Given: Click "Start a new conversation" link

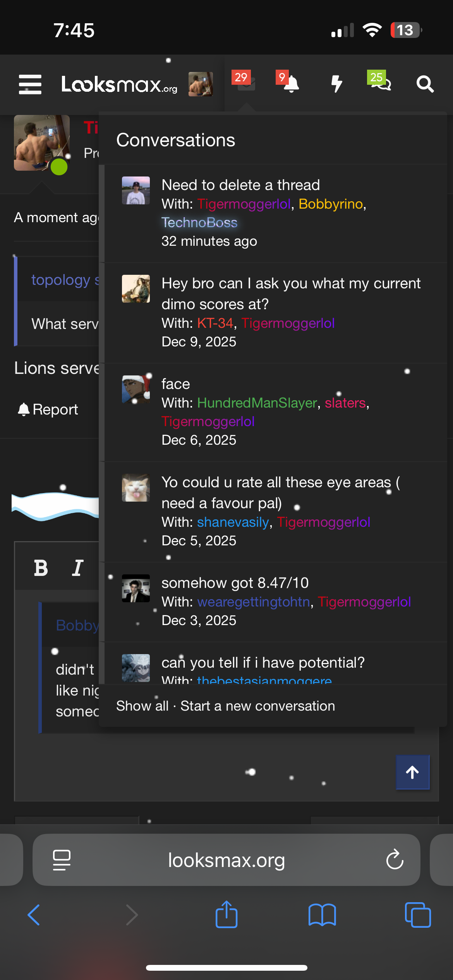Looking at the screenshot, I should tap(257, 706).
